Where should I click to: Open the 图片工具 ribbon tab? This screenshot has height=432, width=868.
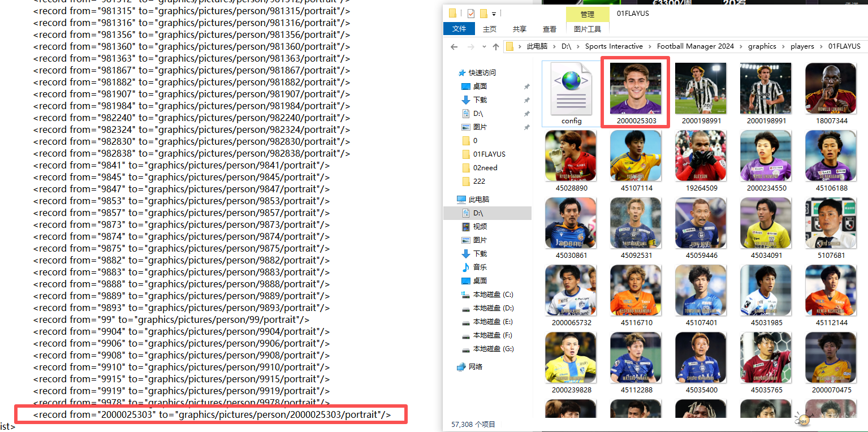(x=587, y=29)
